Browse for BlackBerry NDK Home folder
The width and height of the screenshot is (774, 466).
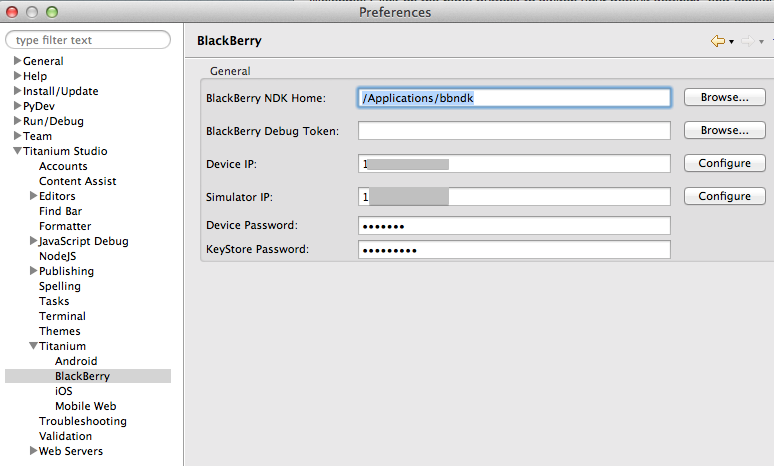click(x=725, y=97)
